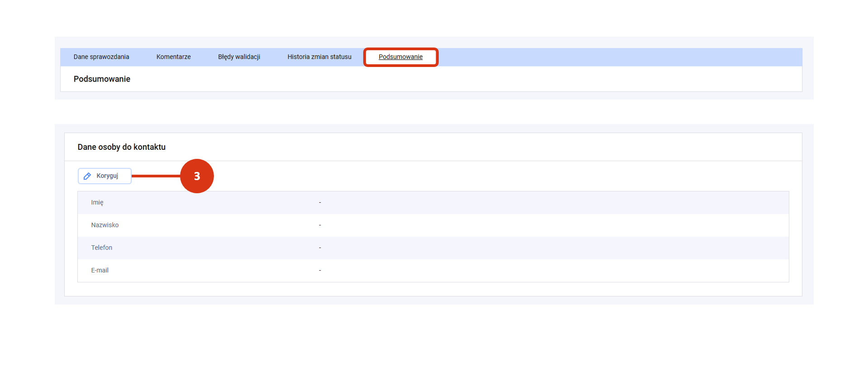The image size is (868, 377).
Task: Select the Telefon row label
Action: coord(102,248)
